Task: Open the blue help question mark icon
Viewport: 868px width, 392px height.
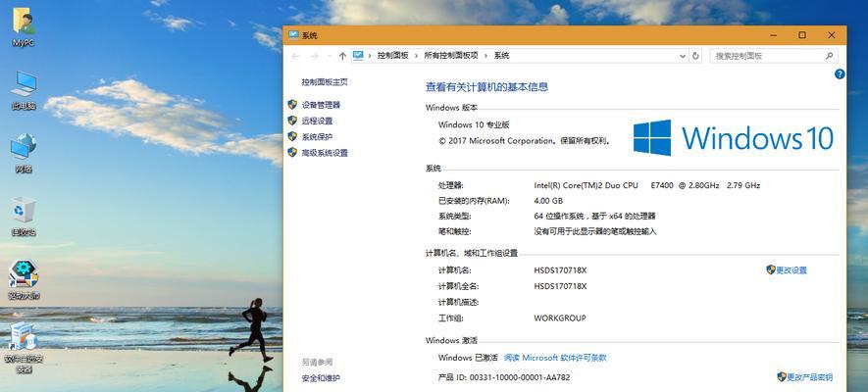Action: click(x=840, y=74)
